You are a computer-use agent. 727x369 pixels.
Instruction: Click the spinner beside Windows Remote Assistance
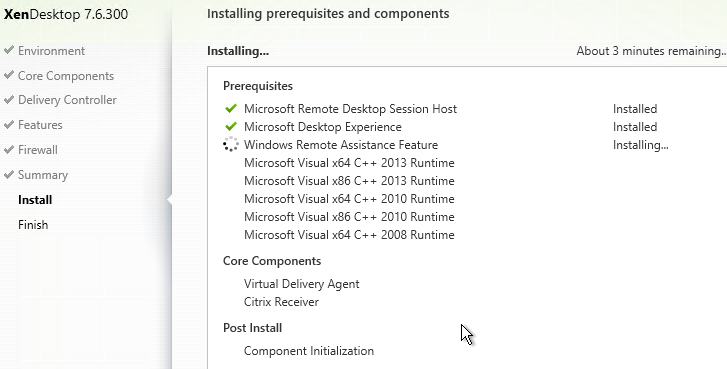pos(231,145)
